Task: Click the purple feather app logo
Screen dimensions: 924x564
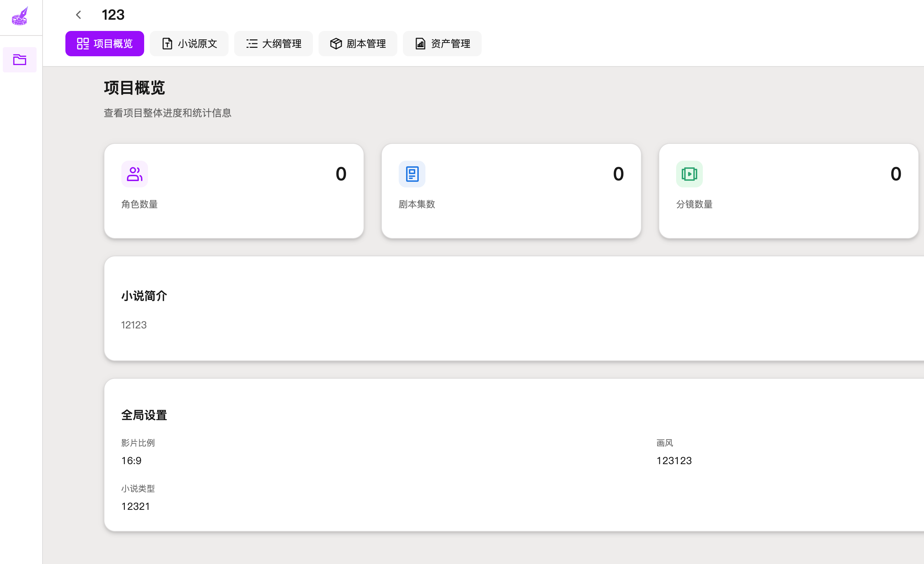Action: [20, 16]
